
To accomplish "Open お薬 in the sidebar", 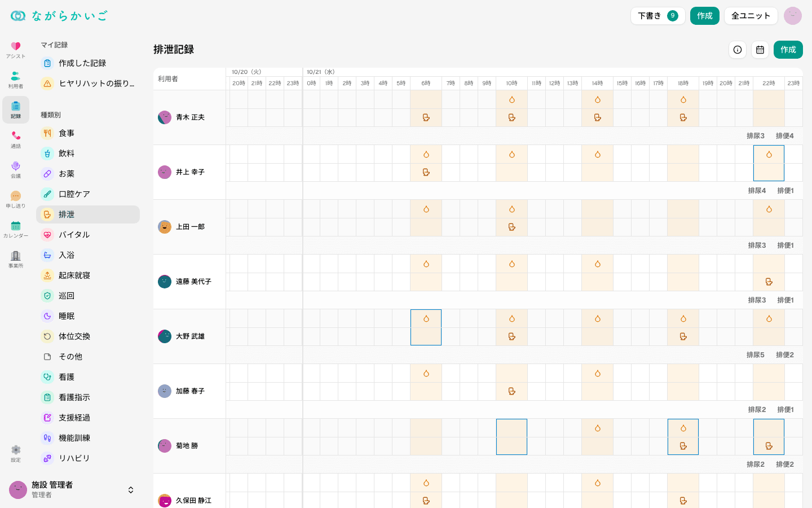I will pos(88,174).
